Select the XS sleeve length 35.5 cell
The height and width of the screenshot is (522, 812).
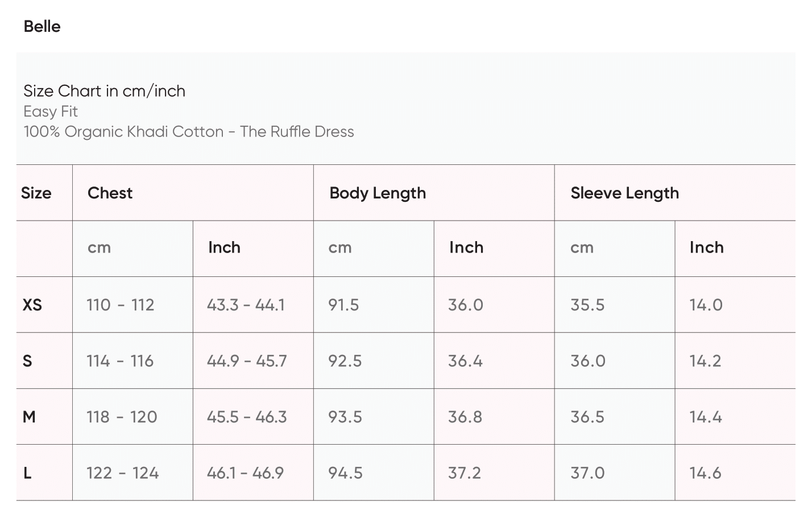587,305
